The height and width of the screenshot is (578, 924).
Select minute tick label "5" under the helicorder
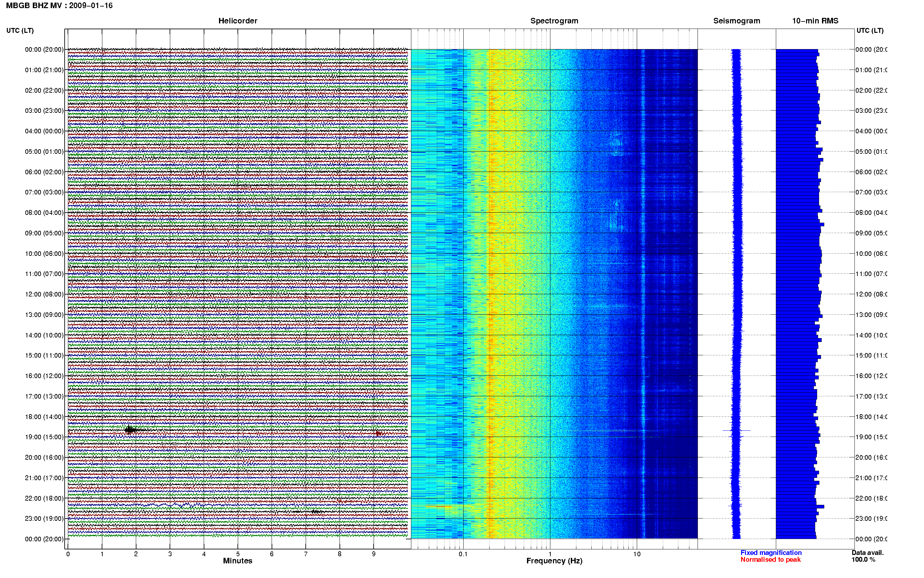[237, 554]
